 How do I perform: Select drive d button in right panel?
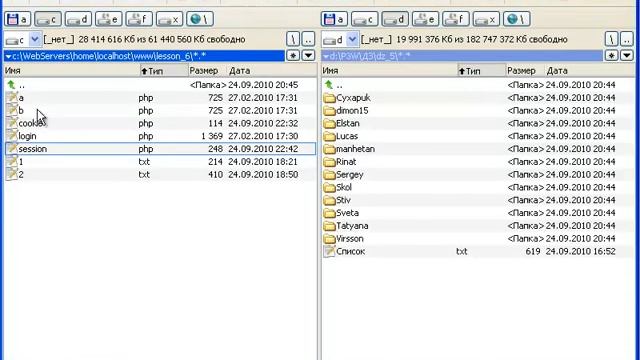click(395, 19)
